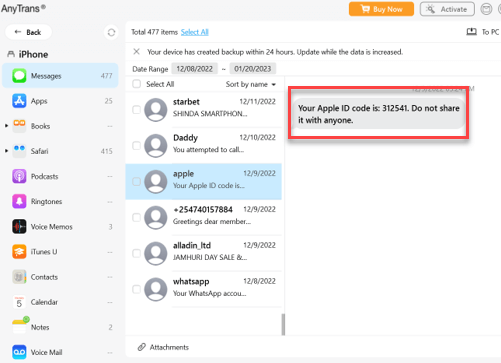This screenshot has width=501, height=363.
Task: Open the end date 01/20/2023 picker
Action: [253, 69]
